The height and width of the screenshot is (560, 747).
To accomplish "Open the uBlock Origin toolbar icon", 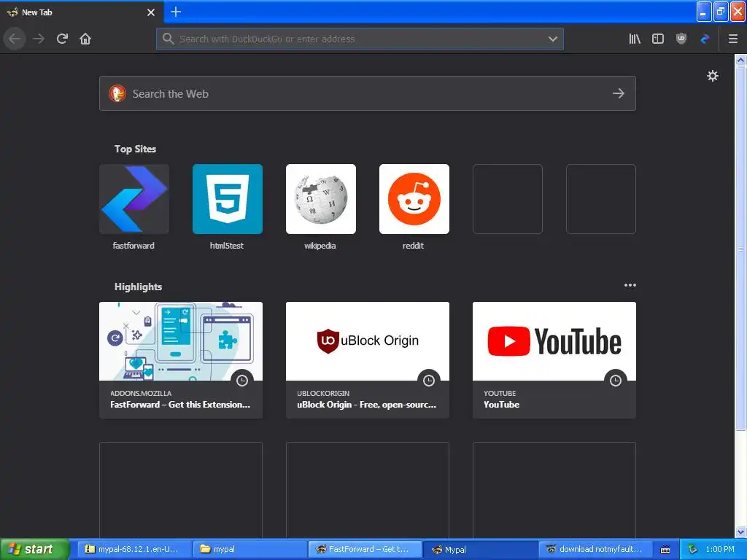I will coord(681,39).
